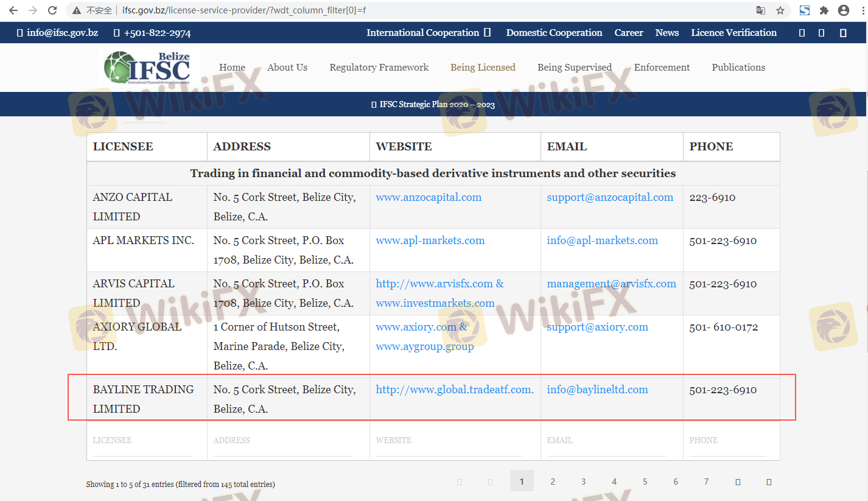Click the EMAIL filter input field
Viewport: 868px width, 501px height.
point(606,441)
